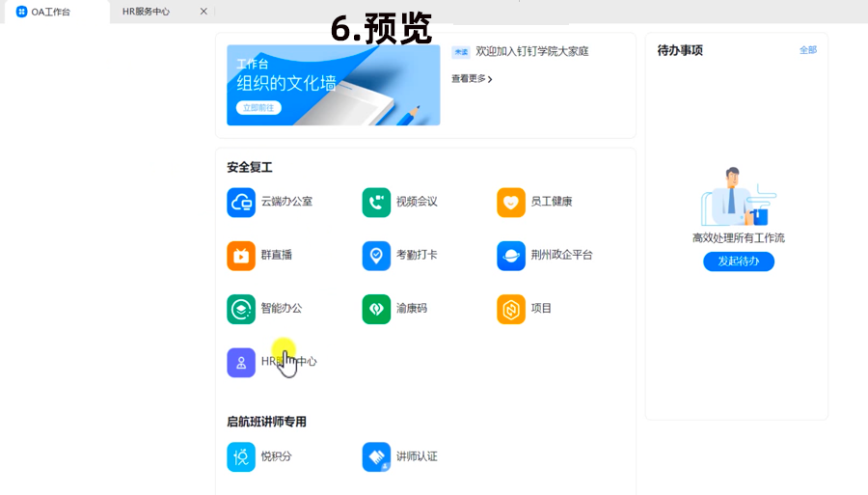Click the 考勤打卡 label
Image resolution: width=868 pixels, height=495 pixels.
(x=417, y=255)
